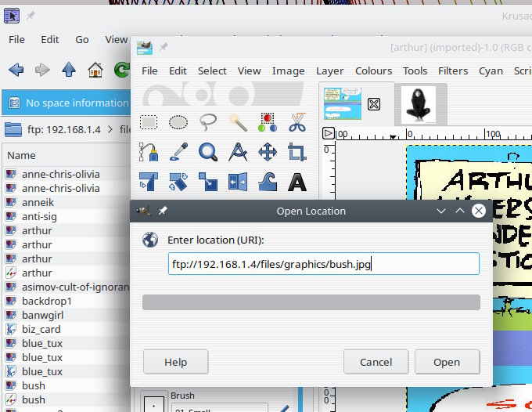Select the anneik file in Krusader

(x=38, y=202)
